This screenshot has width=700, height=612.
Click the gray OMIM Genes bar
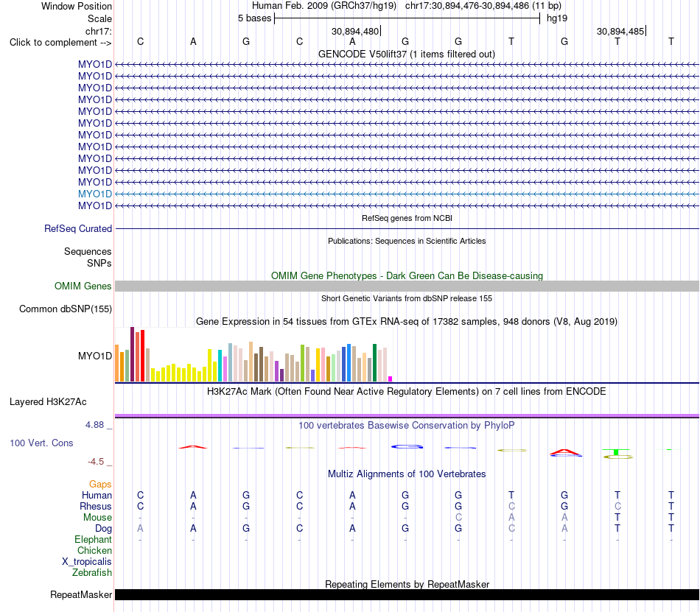[407, 286]
